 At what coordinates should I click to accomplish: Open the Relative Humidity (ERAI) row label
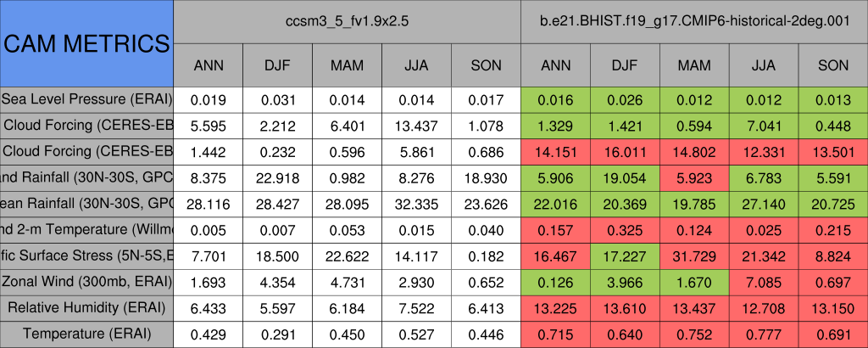86,308
